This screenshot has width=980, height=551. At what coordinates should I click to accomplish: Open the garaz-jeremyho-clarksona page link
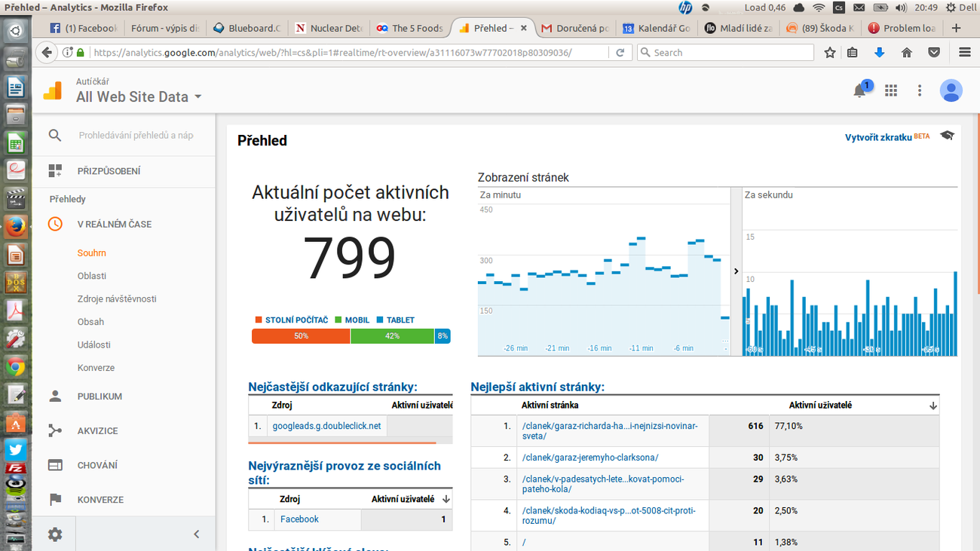590,458
